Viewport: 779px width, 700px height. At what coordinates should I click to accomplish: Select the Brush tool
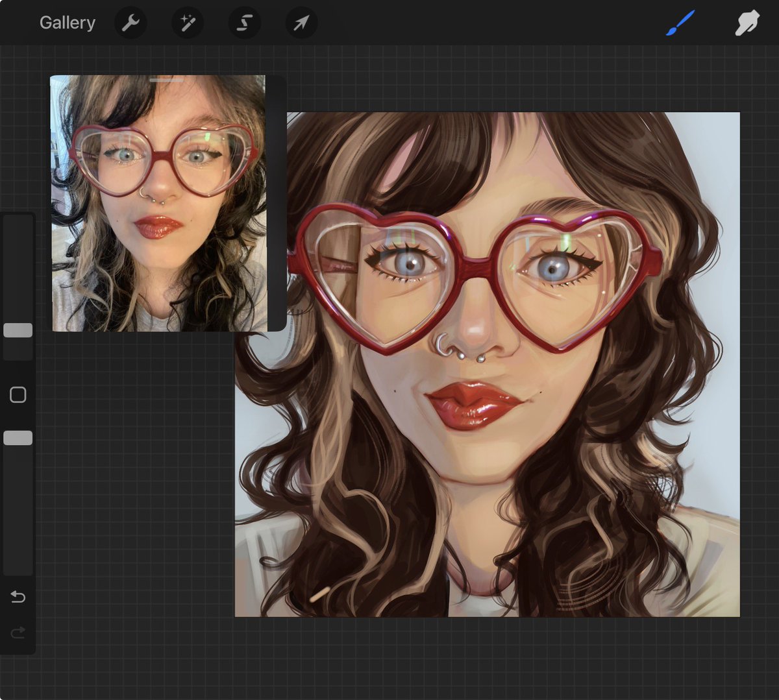click(x=681, y=23)
